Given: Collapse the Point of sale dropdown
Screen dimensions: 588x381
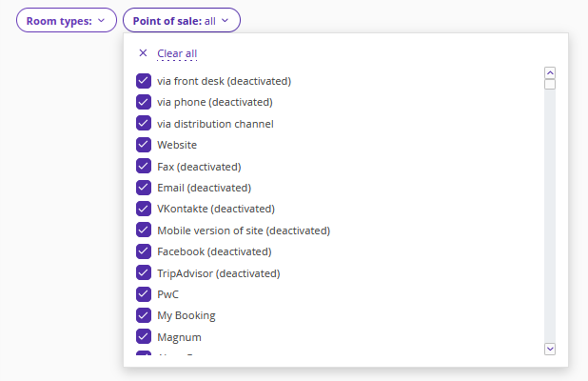Looking at the screenshot, I should tap(181, 20).
